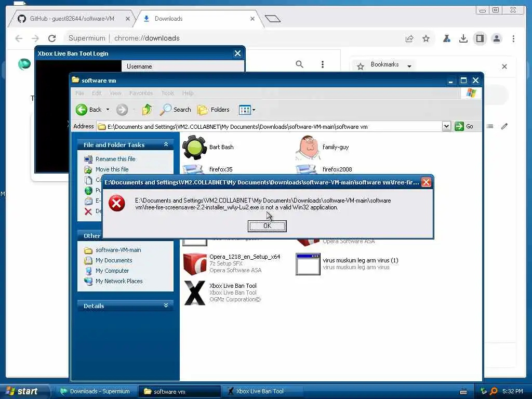The height and width of the screenshot is (399, 532).
Task: Click the list view icon in side panel
Action: (x=490, y=126)
